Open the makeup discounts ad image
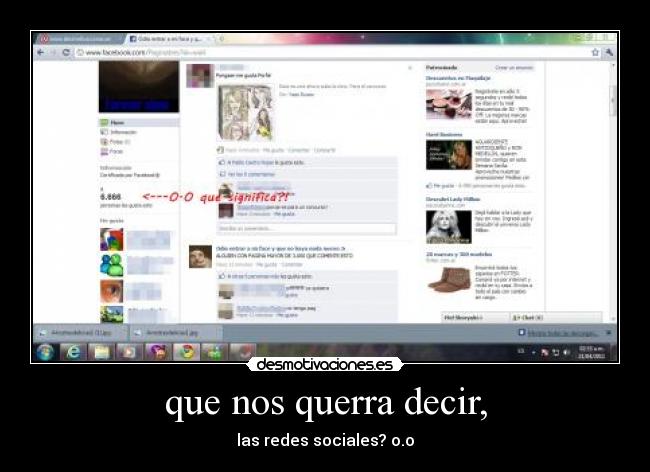The width and height of the screenshot is (650, 472). (449, 104)
